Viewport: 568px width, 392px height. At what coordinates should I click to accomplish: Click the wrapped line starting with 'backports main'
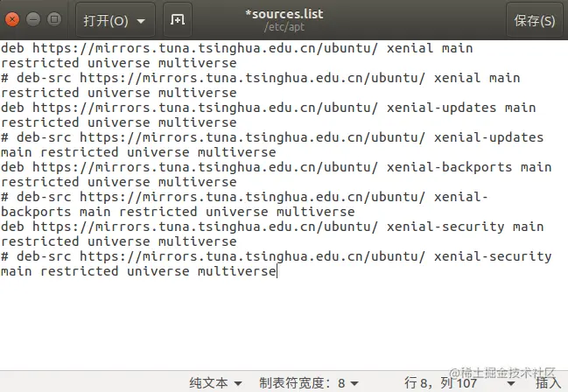click(178, 212)
